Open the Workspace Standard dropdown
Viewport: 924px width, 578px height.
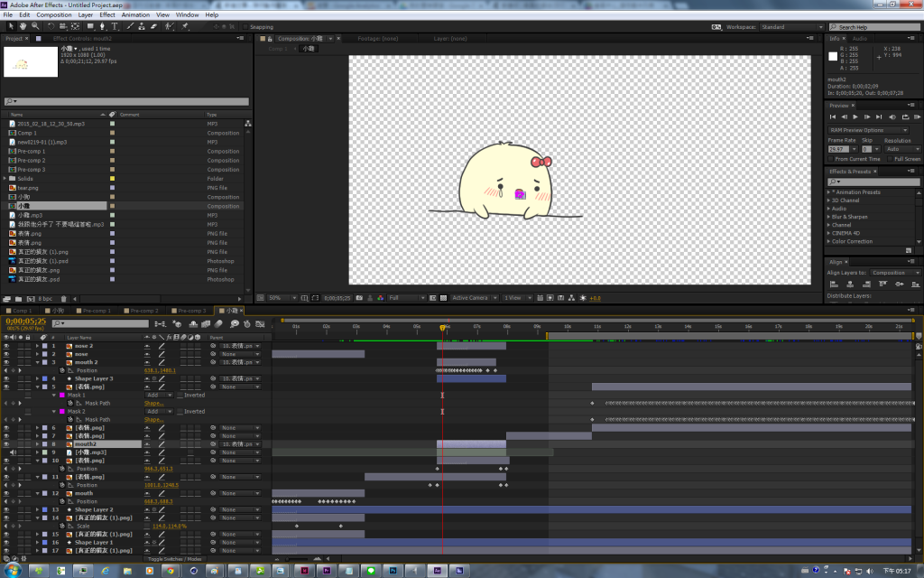point(790,27)
